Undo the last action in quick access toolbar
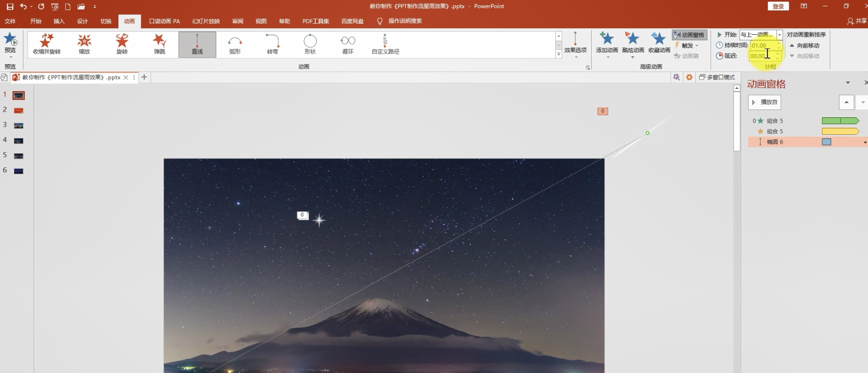The height and width of the screenshot is (373, 868). click(x=23, y=7)
